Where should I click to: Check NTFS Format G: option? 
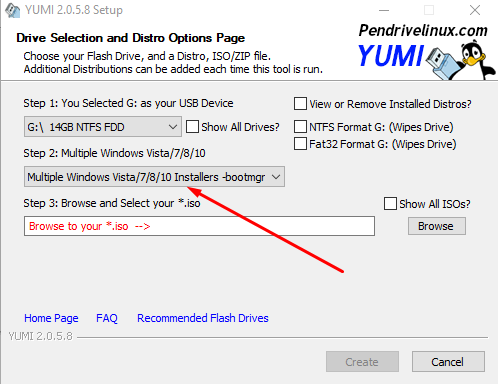[x=300, y=127]
